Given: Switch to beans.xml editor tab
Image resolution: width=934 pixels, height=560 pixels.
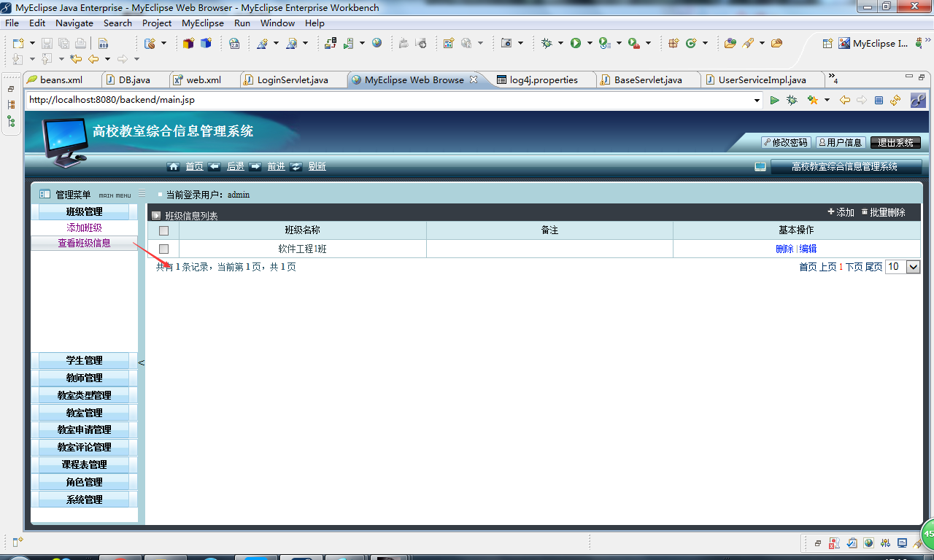Looking at the screenshot, I should (61, 80).
